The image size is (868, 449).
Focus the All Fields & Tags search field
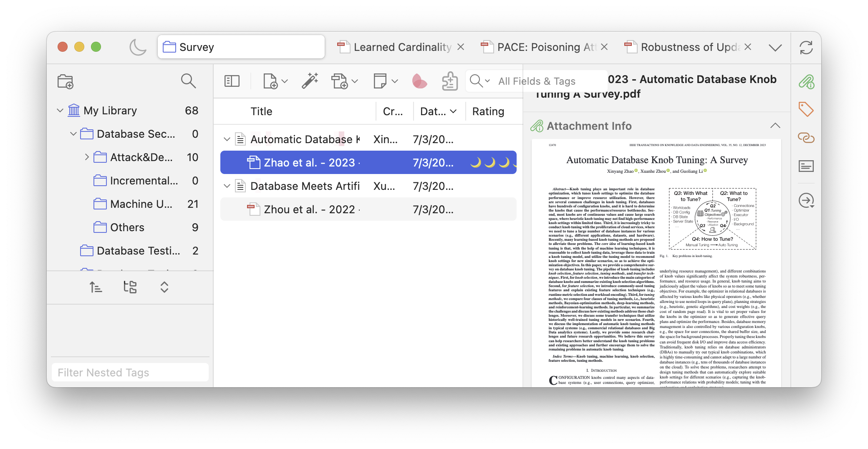coord(537,81)
